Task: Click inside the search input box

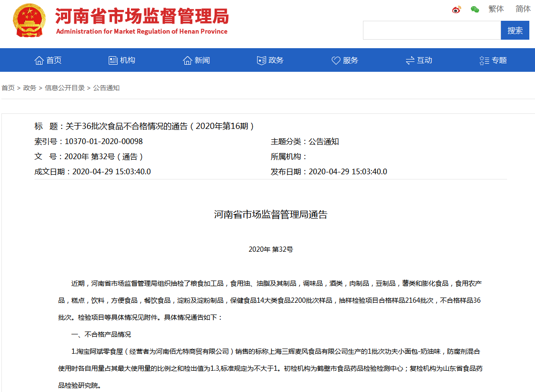Action: [431, 30]
